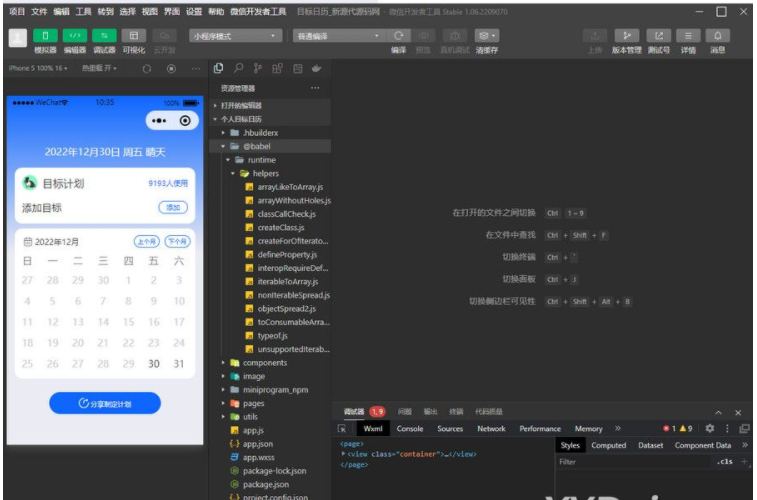Viewport: 757px width, 500px height.
Task: Open arrayLikeToArray.js file
Action: [290, 187]
